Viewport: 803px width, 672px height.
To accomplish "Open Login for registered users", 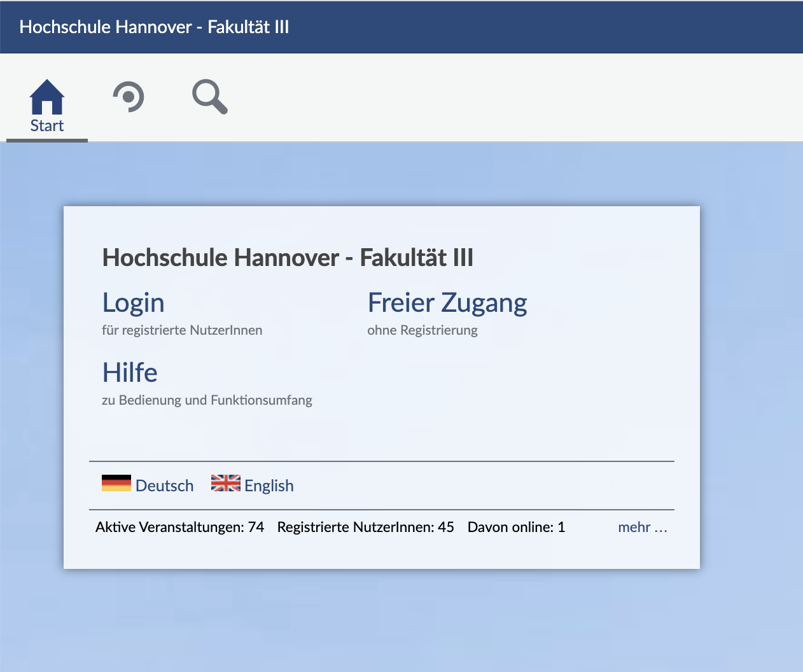I will (x=133, y=303).
